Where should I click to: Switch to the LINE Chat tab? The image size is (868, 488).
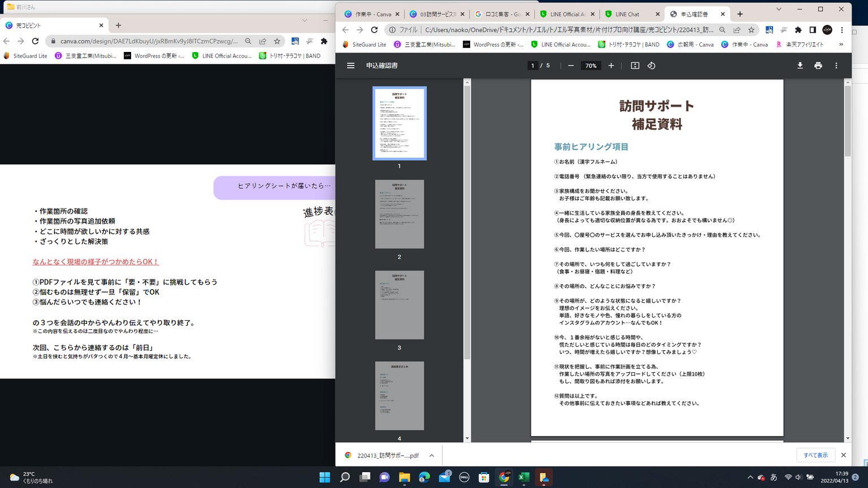627,14
